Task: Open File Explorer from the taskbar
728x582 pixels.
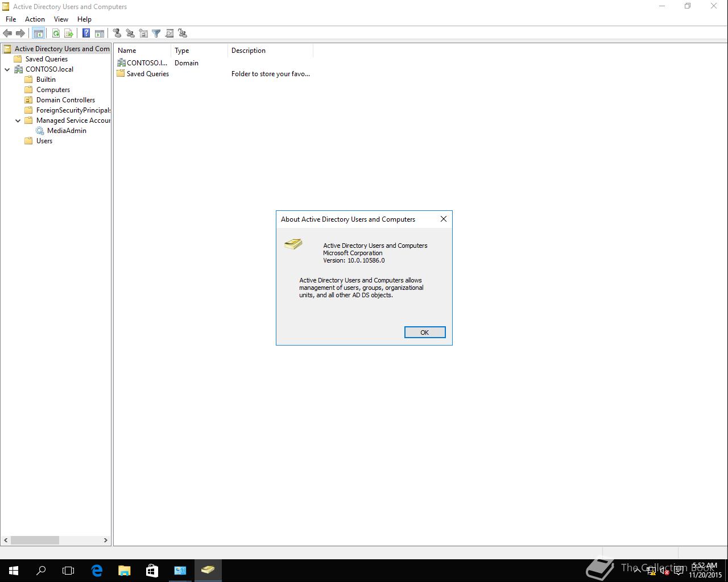Action: coord(124,570)
